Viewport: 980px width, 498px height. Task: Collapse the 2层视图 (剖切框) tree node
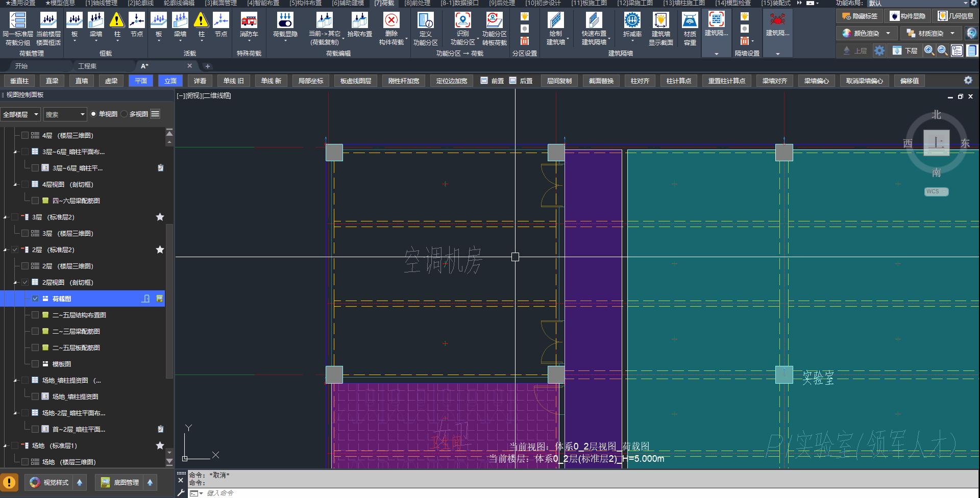pyautogui.click(x=15, y=283)
